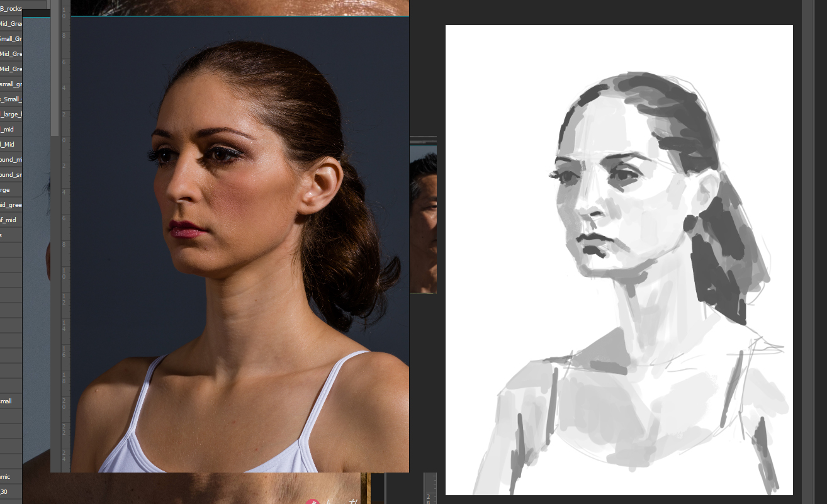Pick the list item labeled id_gree
Image resolution: width=827 pixels, height=504 pixels.
(x=11, y=205)
